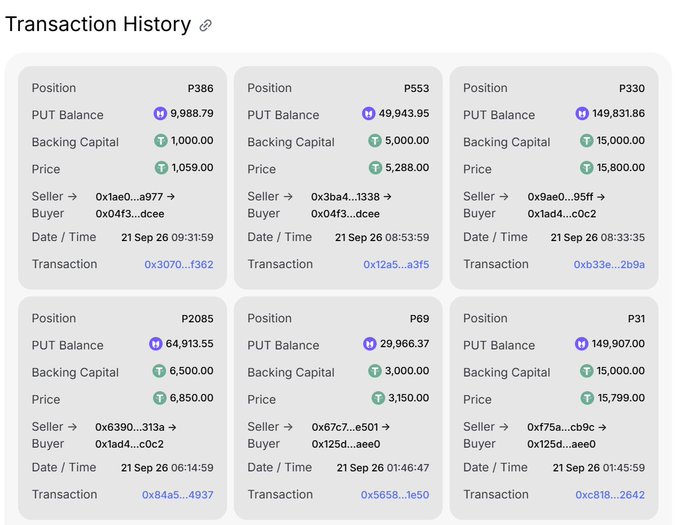This screenshot has width=680, height=525.
Task: Click Tether icon next to 5,288.00 price
Action: [x=375, y=168]
